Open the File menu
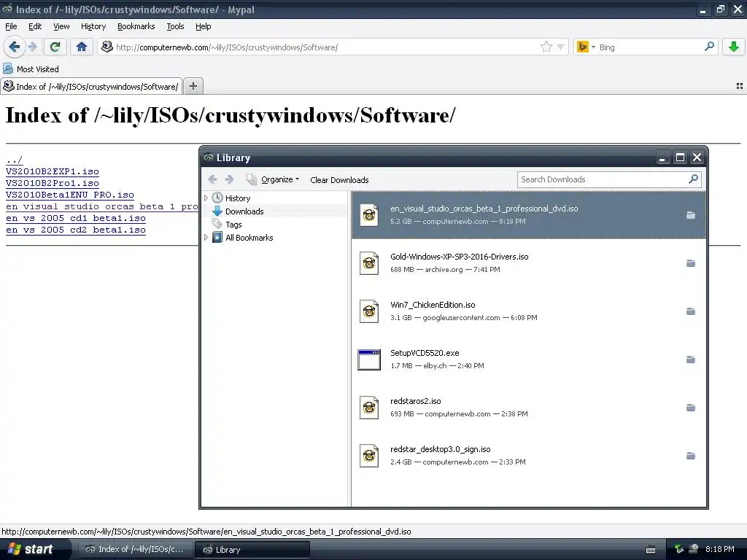The image size is (747, 560). point(11,26)
